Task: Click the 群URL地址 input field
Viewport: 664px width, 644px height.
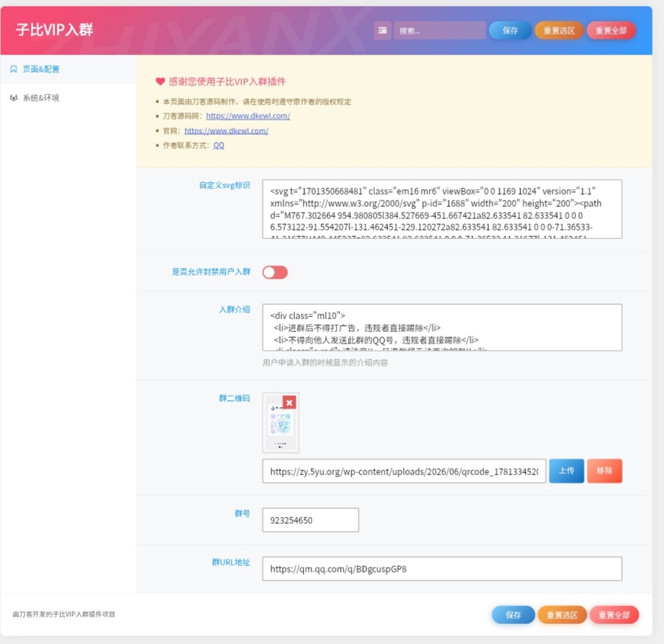Action: tap(442, 569)
